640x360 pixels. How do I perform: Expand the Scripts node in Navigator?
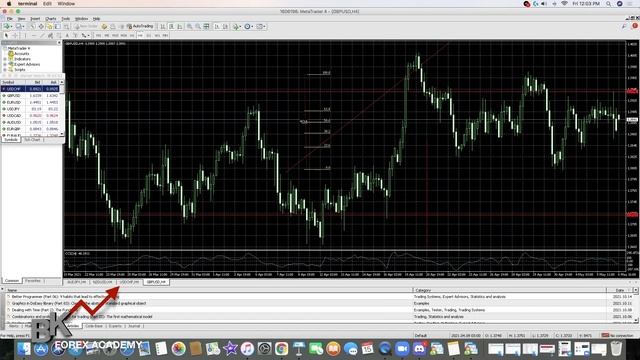(5, 69)
